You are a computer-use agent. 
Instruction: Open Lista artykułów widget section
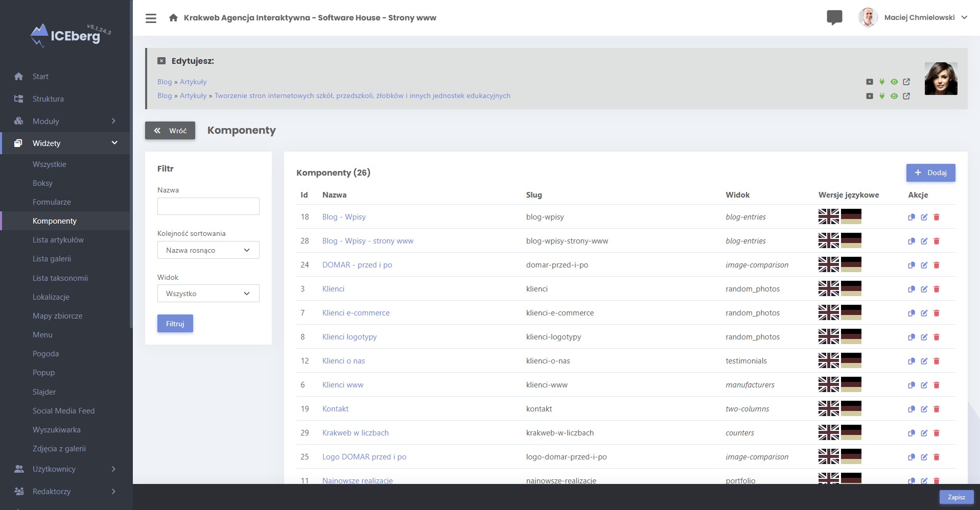pos(58,240)
